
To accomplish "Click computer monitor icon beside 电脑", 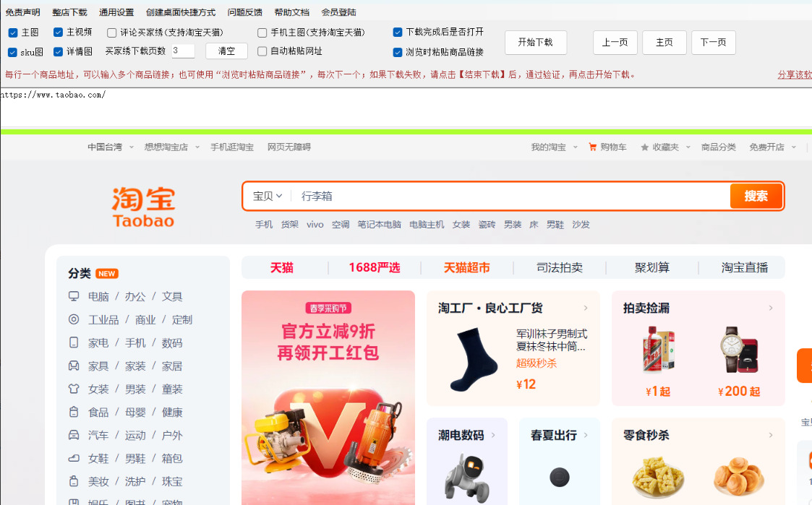I will pos(74,296).
